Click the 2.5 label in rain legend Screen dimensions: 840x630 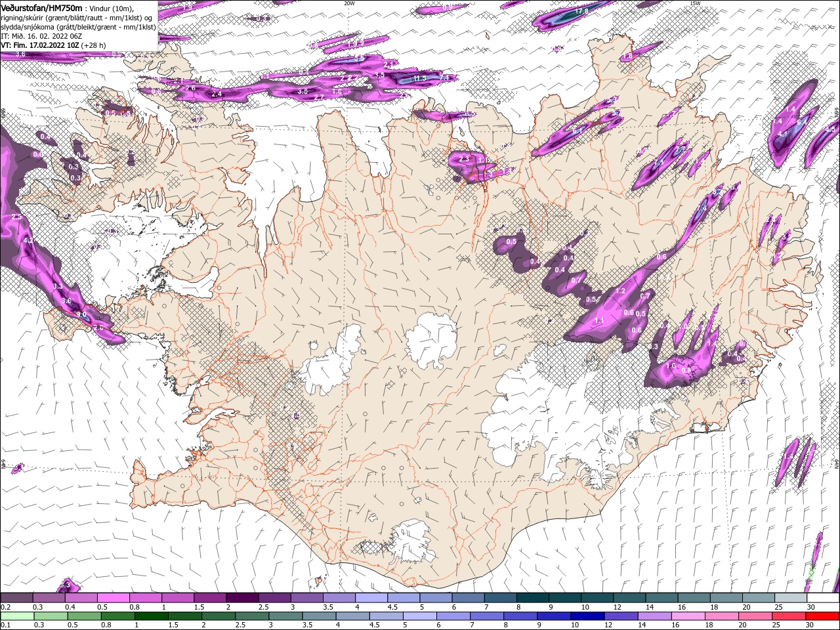(240, 625)
